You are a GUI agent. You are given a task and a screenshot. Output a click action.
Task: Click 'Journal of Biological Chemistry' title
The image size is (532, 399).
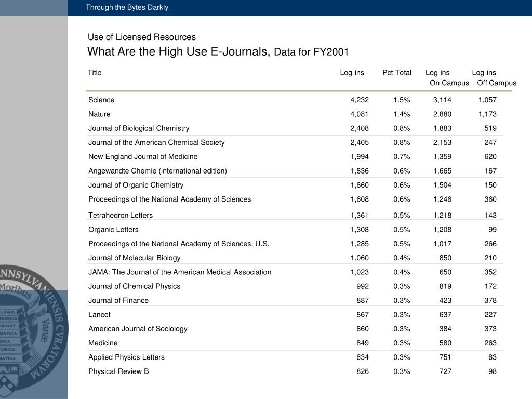tap(139, 128)
